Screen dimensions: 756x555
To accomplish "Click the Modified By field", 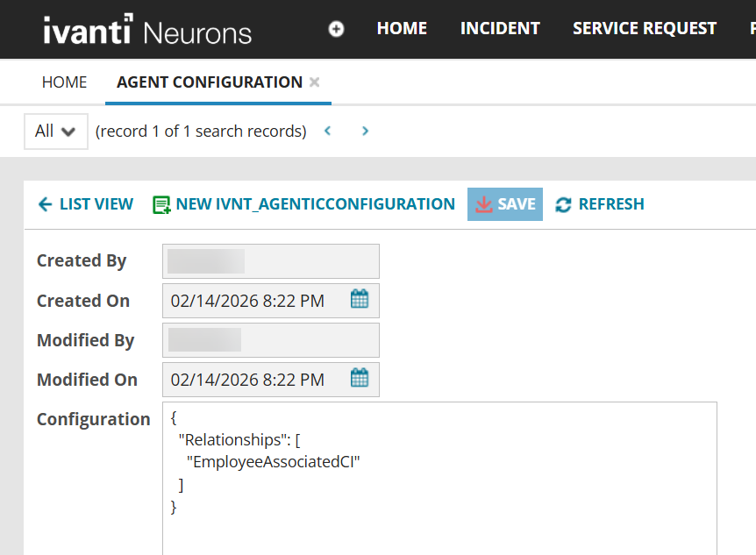I will click(270, 340).
